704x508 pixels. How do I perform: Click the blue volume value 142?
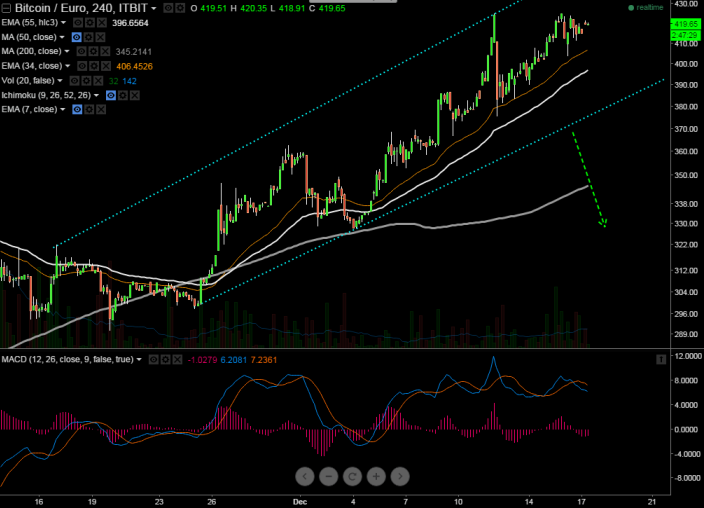129,81
